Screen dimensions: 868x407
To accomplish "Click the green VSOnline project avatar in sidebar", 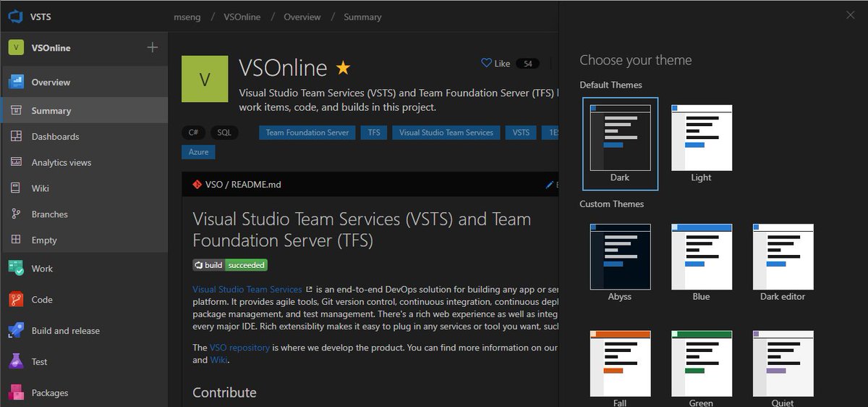I will (16, 48).
